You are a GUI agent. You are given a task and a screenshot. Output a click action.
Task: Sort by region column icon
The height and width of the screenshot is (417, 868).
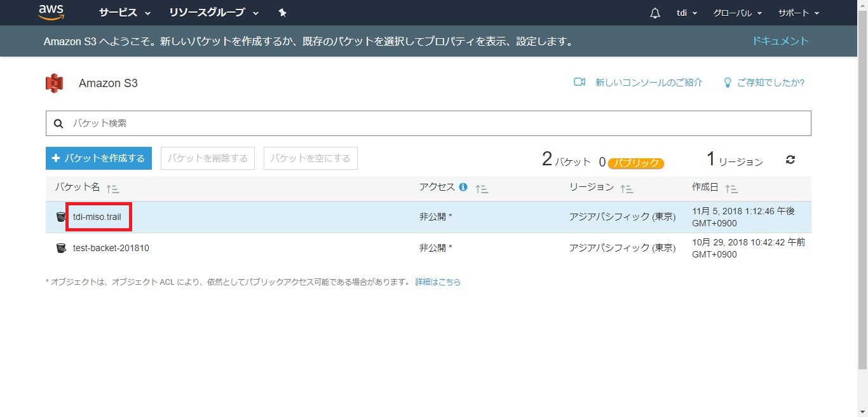click(x=627, y=188)
